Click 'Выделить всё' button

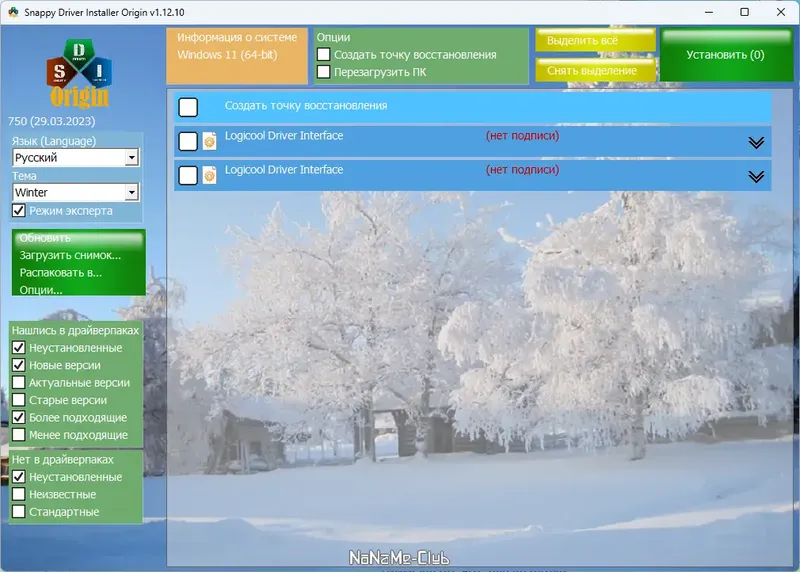click(x=595, y=40)
